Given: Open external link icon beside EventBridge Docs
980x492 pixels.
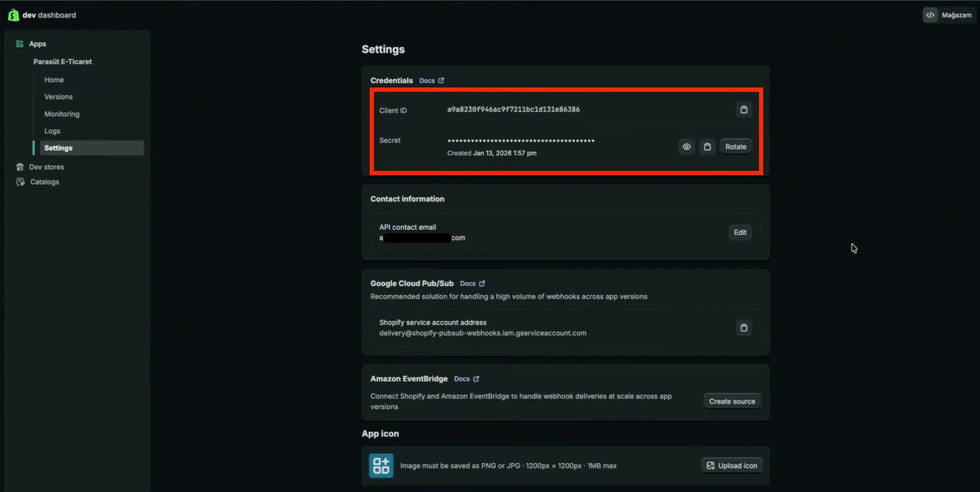Looking at the screenshot, I should (x=476, y=379).
